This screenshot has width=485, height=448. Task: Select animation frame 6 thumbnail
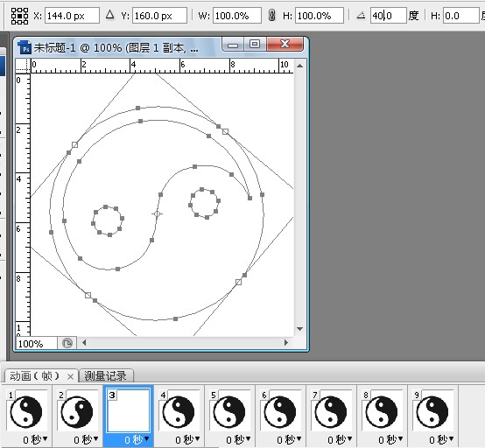280,411
